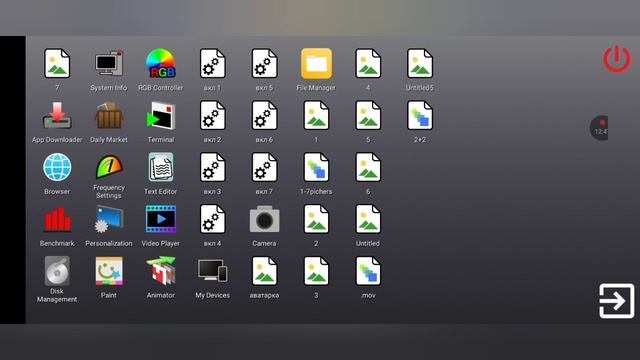The image size is (640, 360).
Task: Open the Untitled image file
Action: pyautogui.click(x=368, y=219)
